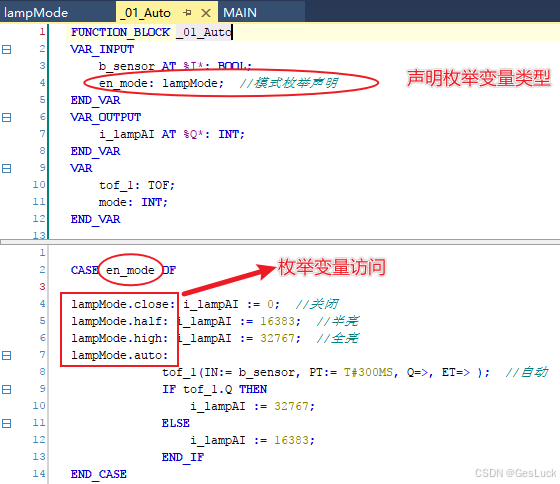
Task: Click lampMode type in en_mode declaration
Action: tap(190, 83)
